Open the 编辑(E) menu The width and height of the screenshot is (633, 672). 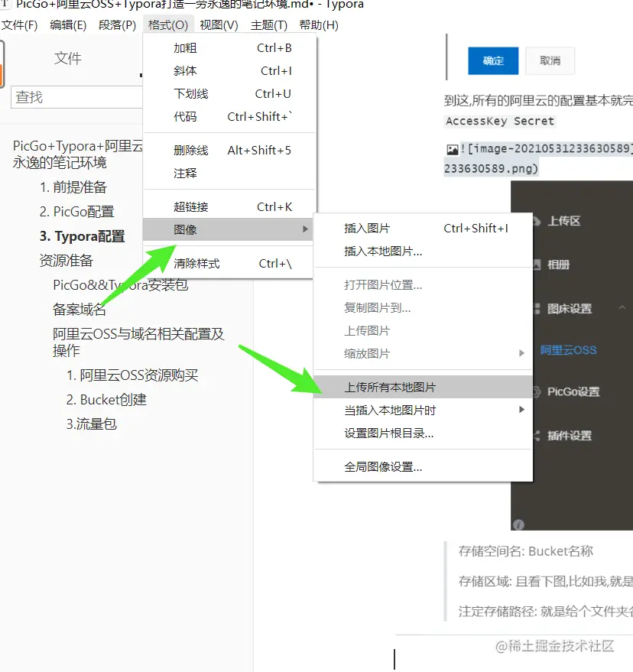pos(68,25)
